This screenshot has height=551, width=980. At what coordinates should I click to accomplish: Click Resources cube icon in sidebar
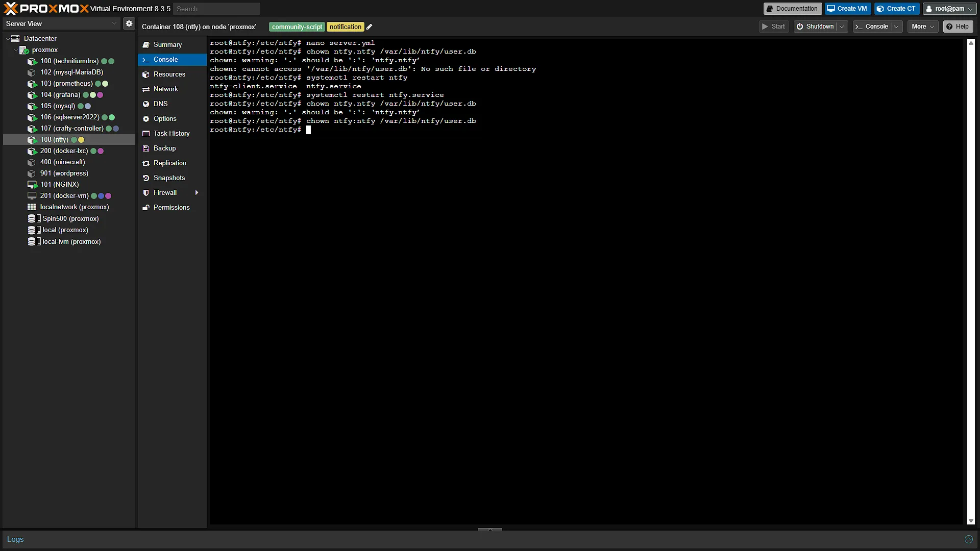(146, 74)
